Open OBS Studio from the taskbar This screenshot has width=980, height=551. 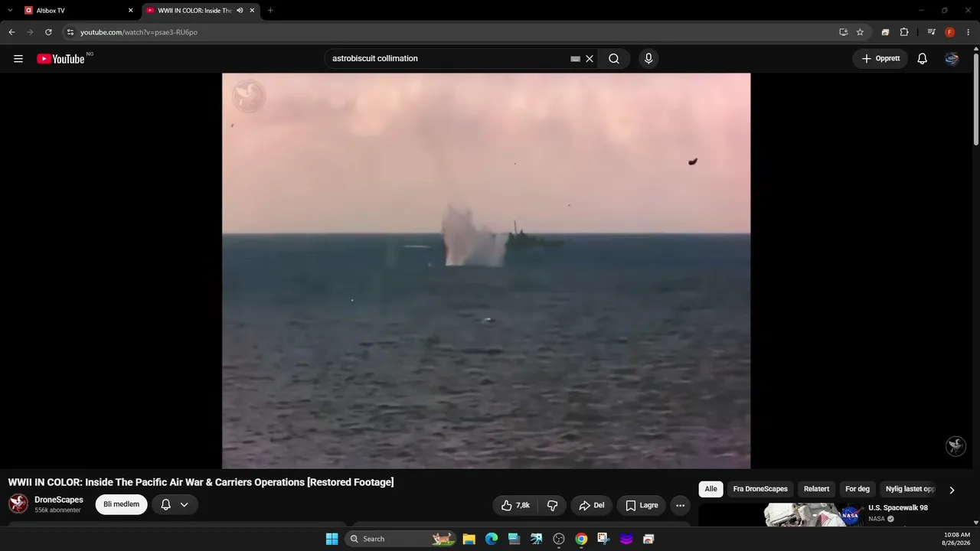pyautogui.click(x=559, y=539)
